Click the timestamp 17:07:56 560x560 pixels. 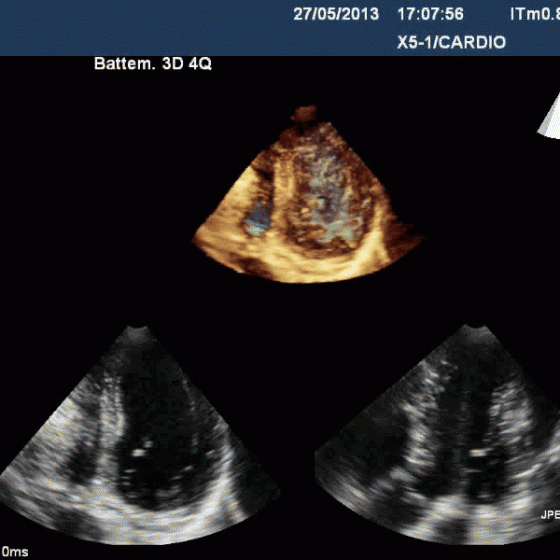(x=430, y=14)
